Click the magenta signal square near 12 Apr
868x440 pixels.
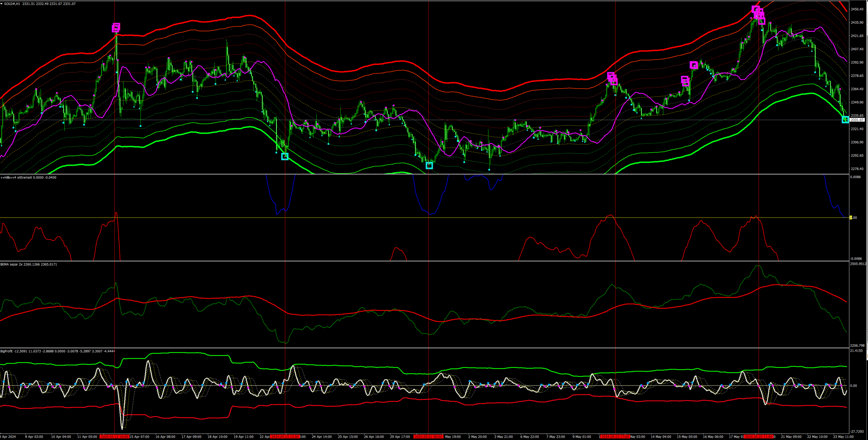pos(116,27)
